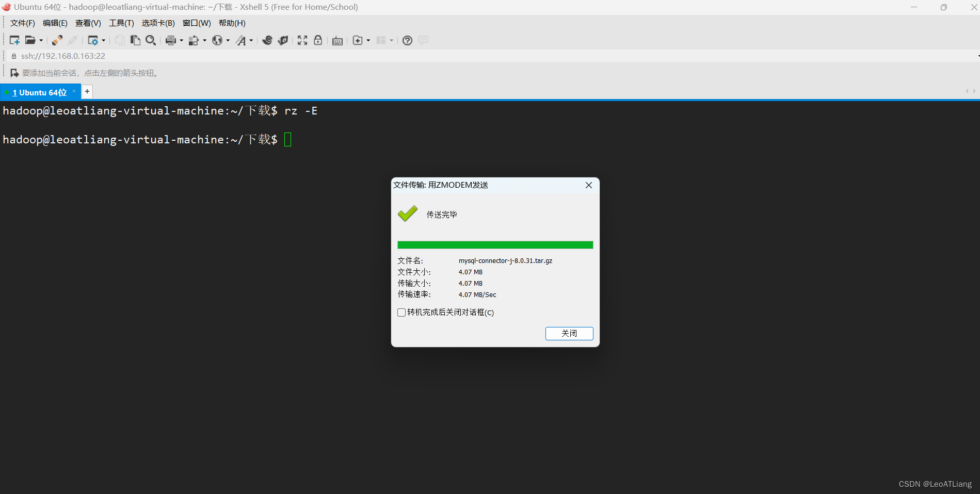The width and height of the screenshot is (980, 494).
Task: Open a new tab with the plus button
Action: click(87, 91)
